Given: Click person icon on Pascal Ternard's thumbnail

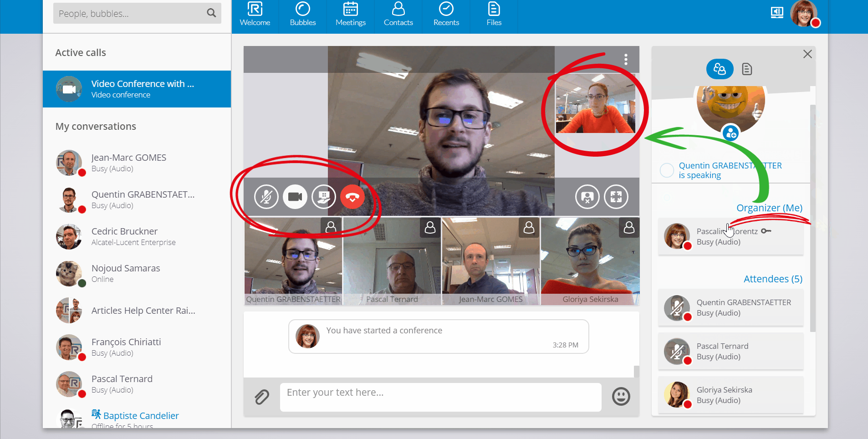Looking at the screenshot, I should point(430,227).
